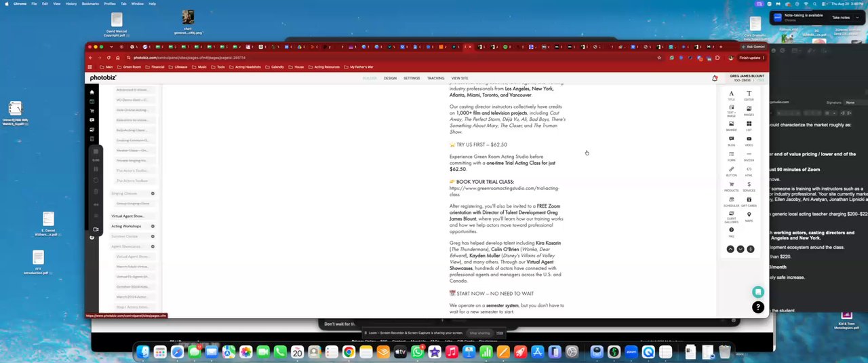Switch to the Settings tab
868x363 pixels.
pos(412,78)
